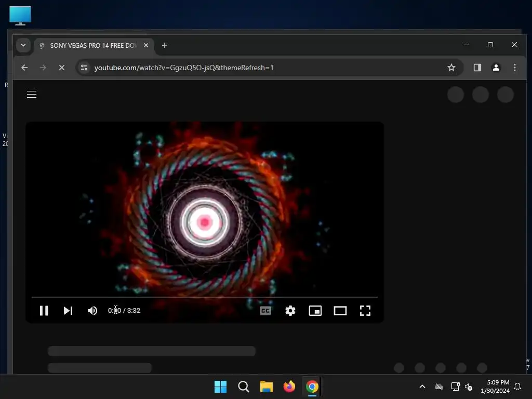Click the OneDrive tray icon
Viewport: 532px width, 399px height.
439,387
